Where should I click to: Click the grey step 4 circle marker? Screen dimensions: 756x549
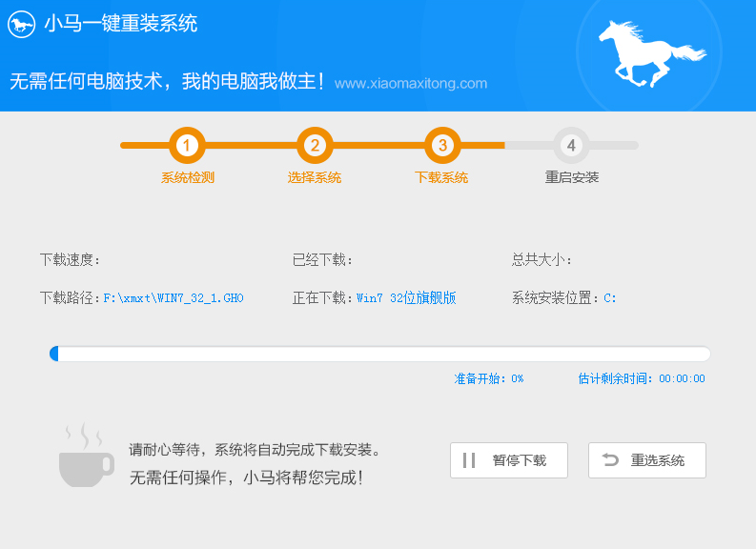tap(571, 146)
